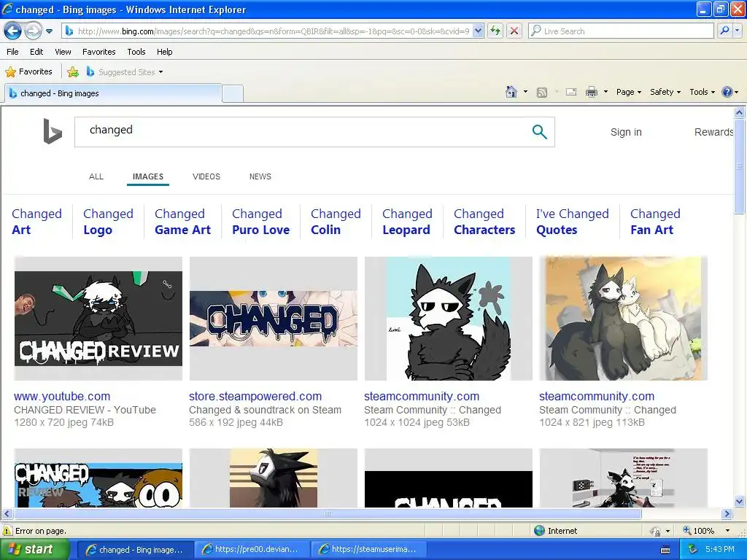The height and width of the screenshot is (560, 747).
Task: Select the 'changed - Bing images' tab
Action: tap(113, 93)
